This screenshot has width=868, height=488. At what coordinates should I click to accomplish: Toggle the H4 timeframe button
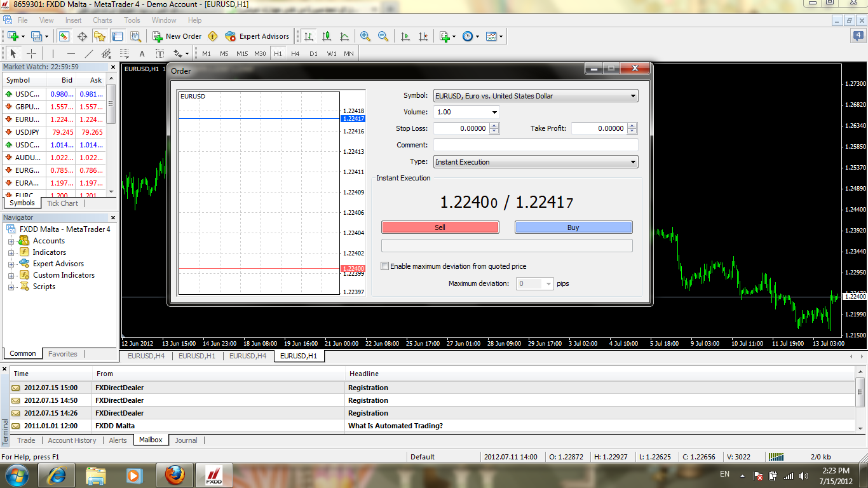click(x=295, y=53)
